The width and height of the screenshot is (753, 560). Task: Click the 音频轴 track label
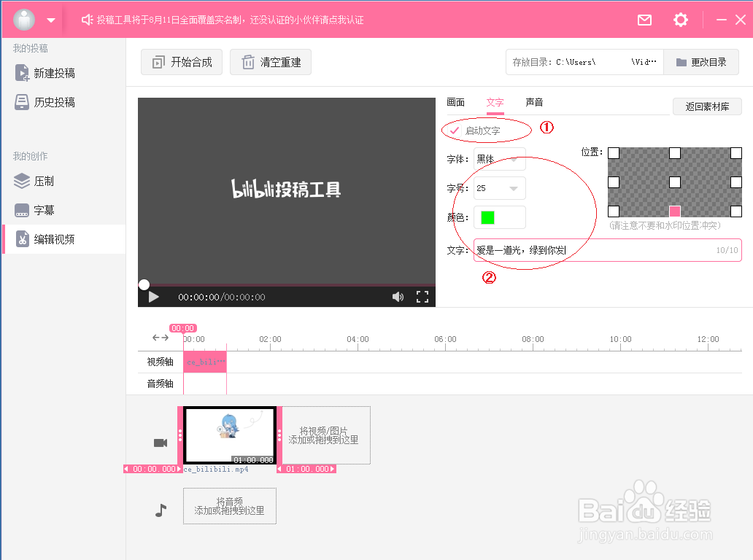click(160, 384)
